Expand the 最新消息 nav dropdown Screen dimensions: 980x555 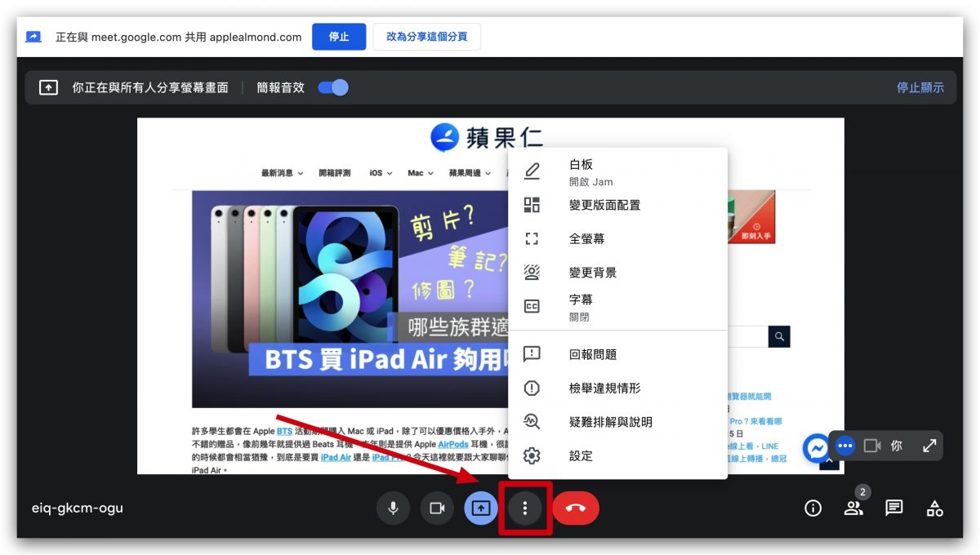pos(282,173)
